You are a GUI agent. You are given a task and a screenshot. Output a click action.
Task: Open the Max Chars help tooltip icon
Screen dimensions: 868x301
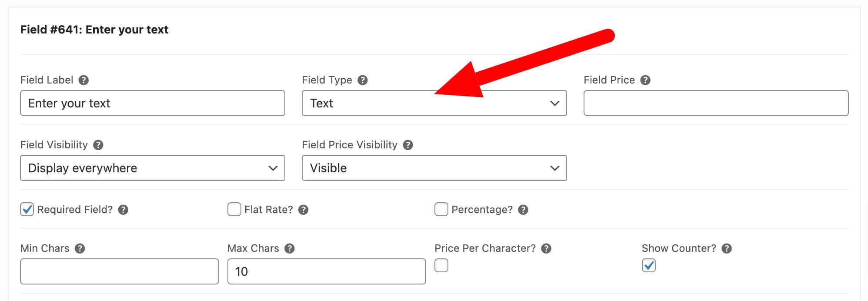coord(288,248)
